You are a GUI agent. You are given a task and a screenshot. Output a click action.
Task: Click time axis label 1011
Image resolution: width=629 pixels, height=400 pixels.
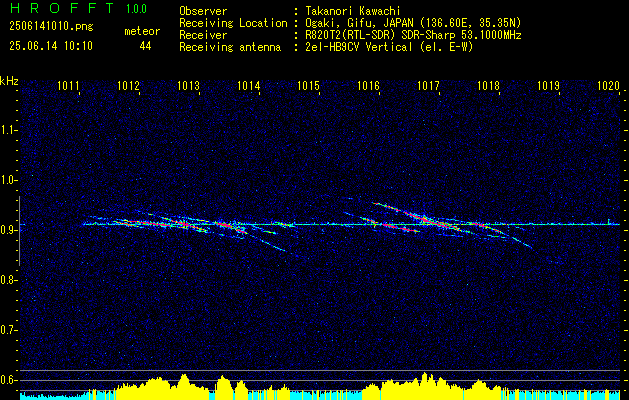(x=69, y=85)
